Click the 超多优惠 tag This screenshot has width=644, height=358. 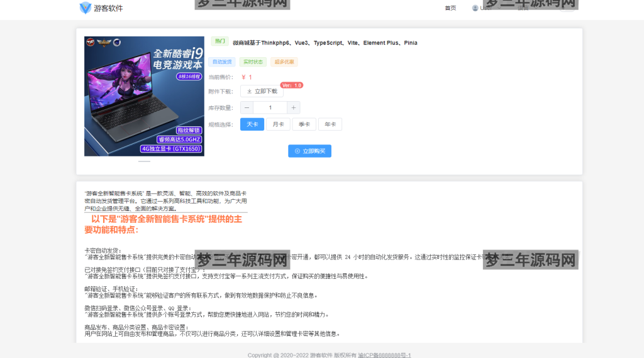[x=284, y=62]
